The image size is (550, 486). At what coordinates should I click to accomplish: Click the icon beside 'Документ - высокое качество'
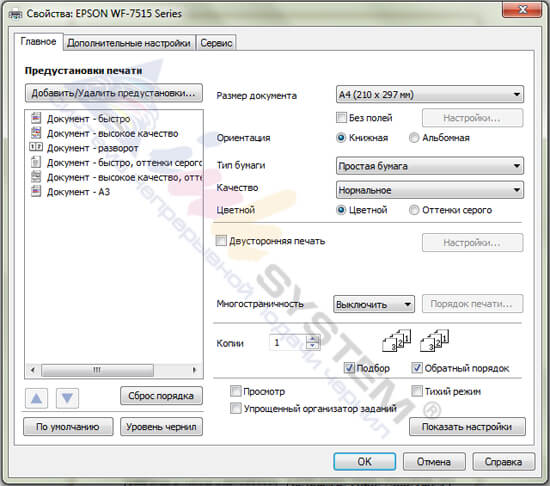coord(36,133)
